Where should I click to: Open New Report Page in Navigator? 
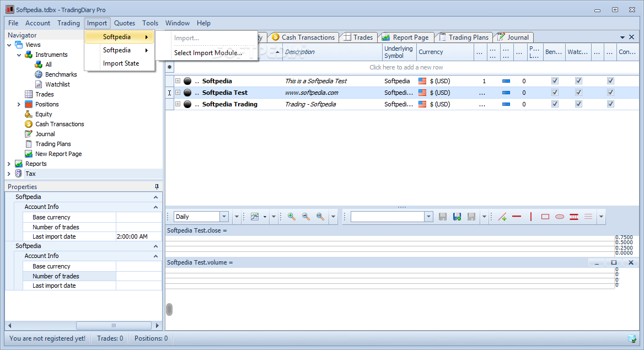pyautogui.click(x=58, y=154)
